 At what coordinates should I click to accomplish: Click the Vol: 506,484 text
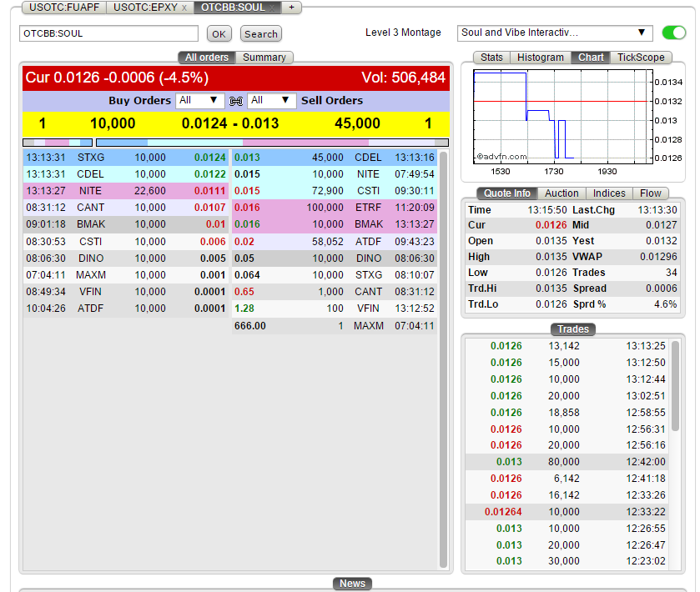[403, 78]
